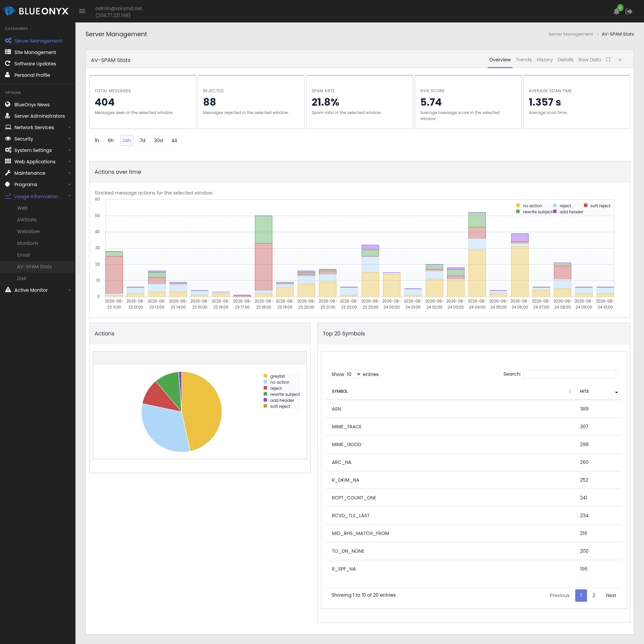Screen dimensions: 644x644
Task: Open the Raw Data tab
Action: pos(590,60)
